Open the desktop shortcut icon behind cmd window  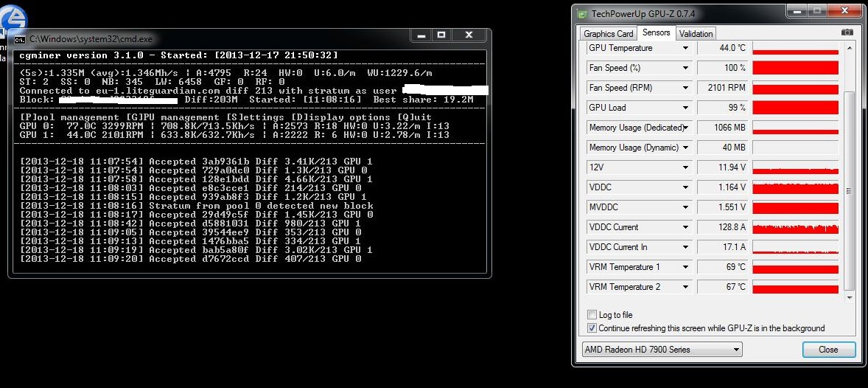pyautogui.click(x=13, y=21)
